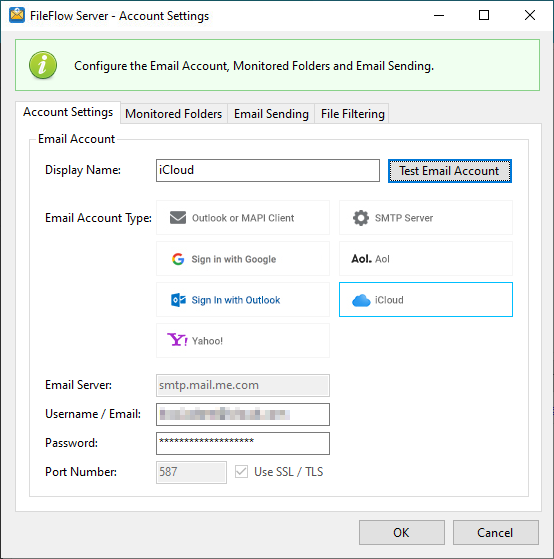
Task: Toggle the Use SSL / TLS checkbox
Action: 241,472
